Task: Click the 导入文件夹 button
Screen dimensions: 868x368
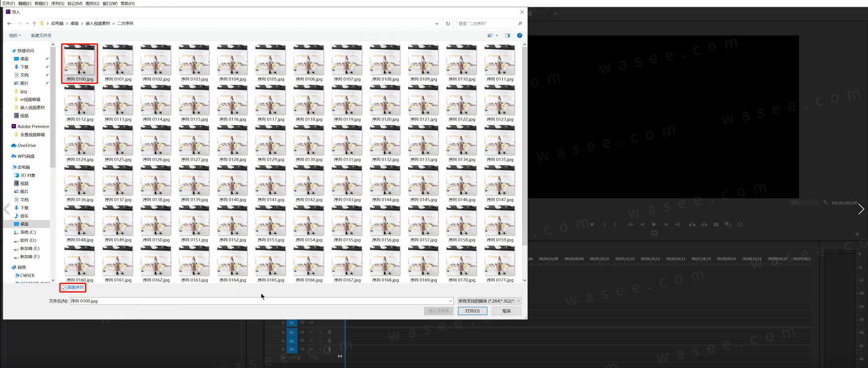Action: 439,311
